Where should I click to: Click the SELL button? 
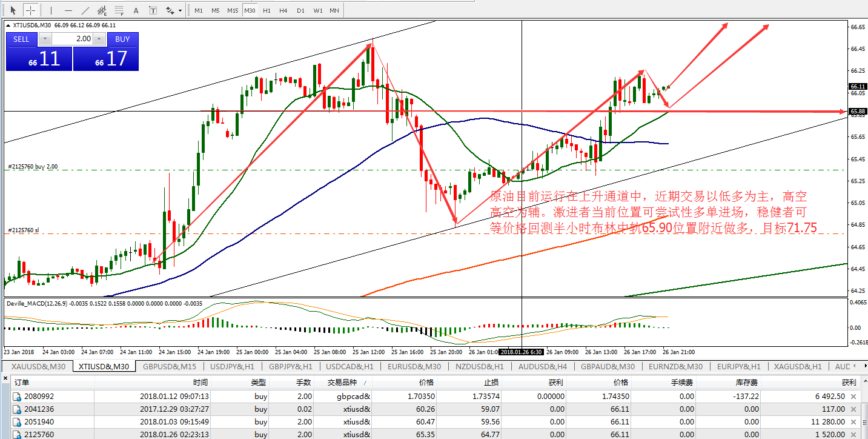(21, 39)
